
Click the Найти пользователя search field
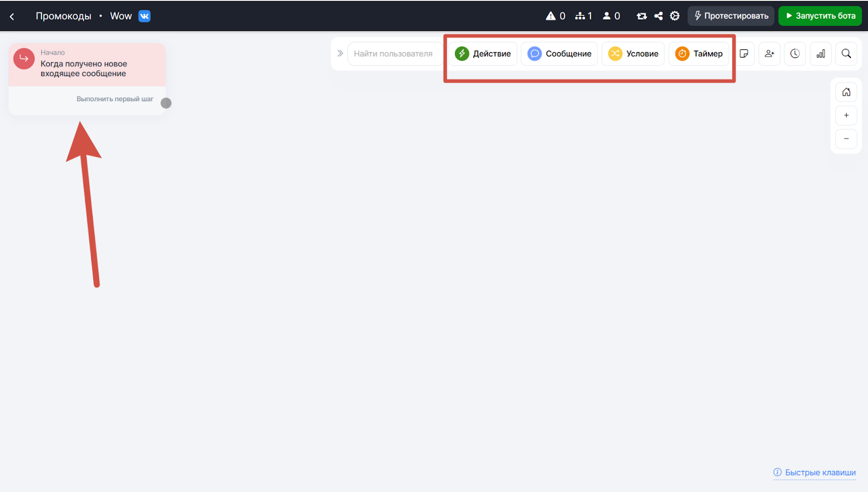pyautogui.click(x=394, y=54)
